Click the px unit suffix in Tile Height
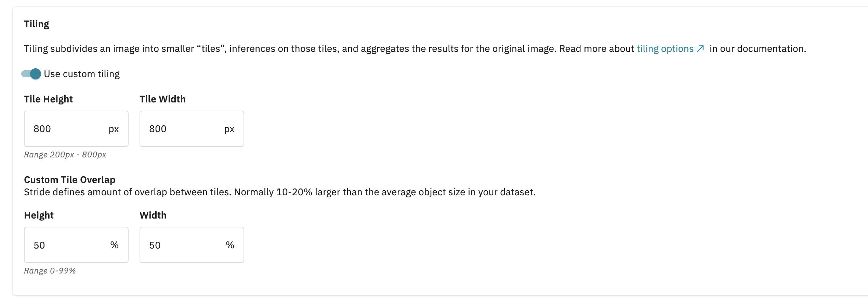Screen dimensions: 868x308 pos(114,129)
